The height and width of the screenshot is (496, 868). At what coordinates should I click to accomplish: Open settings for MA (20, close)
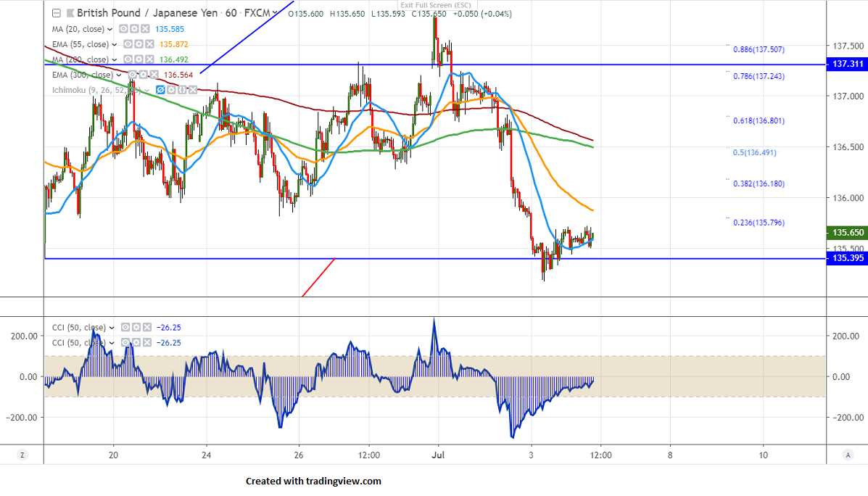135,29
